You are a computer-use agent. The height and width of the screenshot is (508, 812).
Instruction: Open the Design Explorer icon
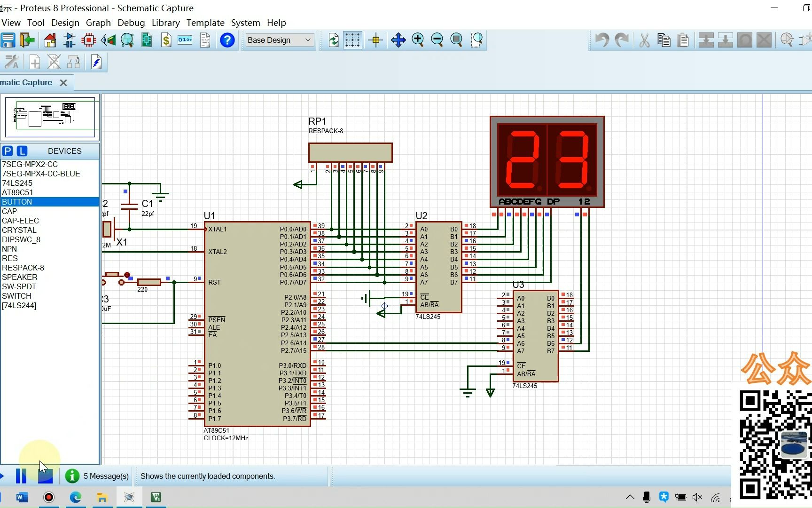click(x=147, y=40)
